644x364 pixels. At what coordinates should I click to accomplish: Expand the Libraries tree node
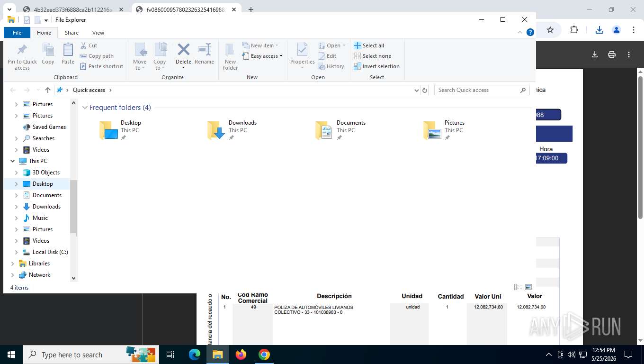coord(13,264)
